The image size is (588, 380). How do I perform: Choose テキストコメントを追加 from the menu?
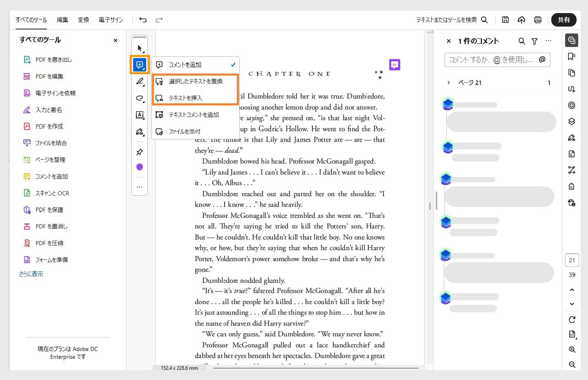point(195,115)
